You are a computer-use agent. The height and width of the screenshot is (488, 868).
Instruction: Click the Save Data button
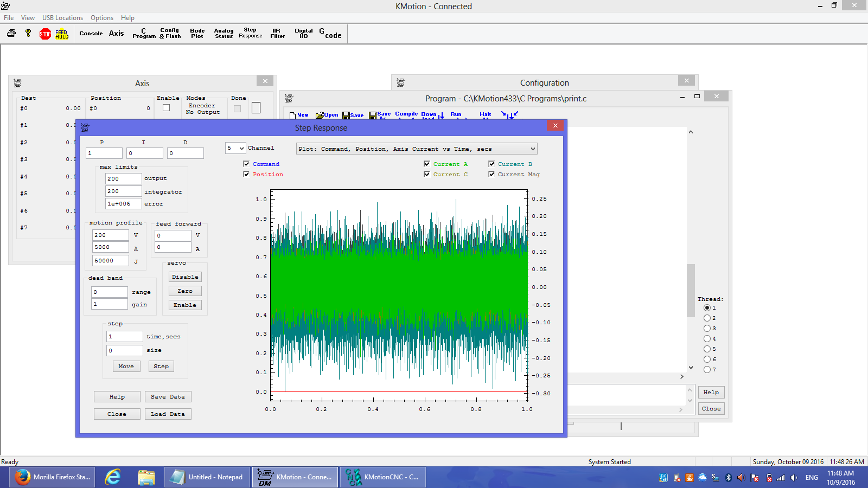168,397
